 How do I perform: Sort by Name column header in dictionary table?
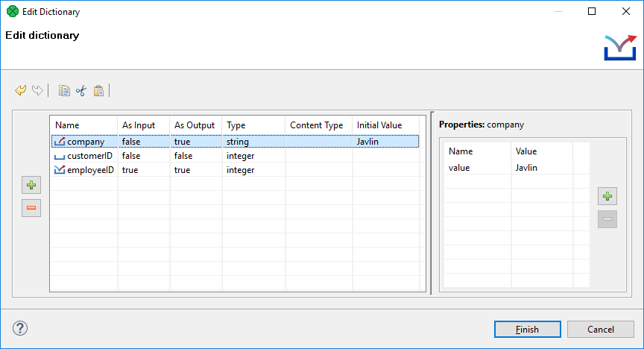83,125
